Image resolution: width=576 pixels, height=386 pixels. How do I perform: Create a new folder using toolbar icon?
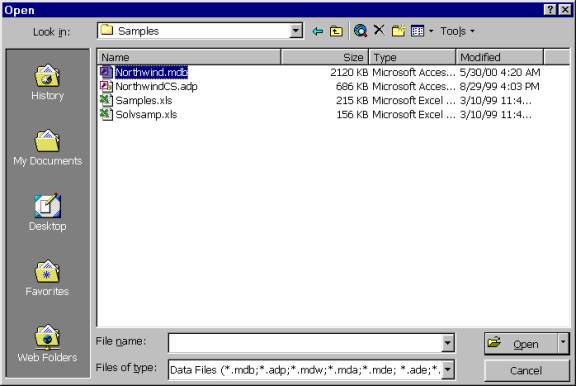tap(398, 31)
